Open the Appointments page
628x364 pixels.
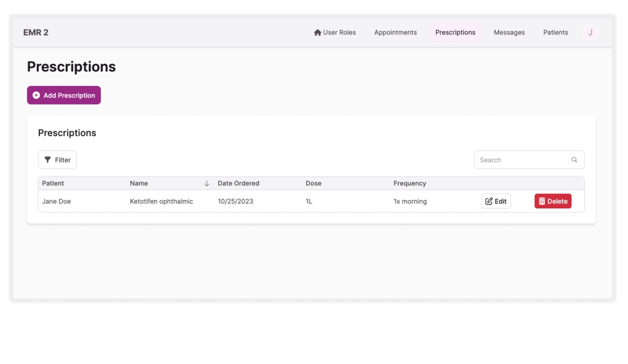coord(395,32)
